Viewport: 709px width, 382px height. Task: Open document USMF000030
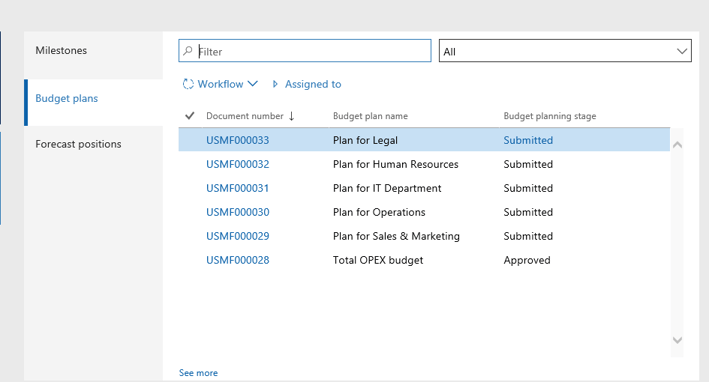pos(237,212)
